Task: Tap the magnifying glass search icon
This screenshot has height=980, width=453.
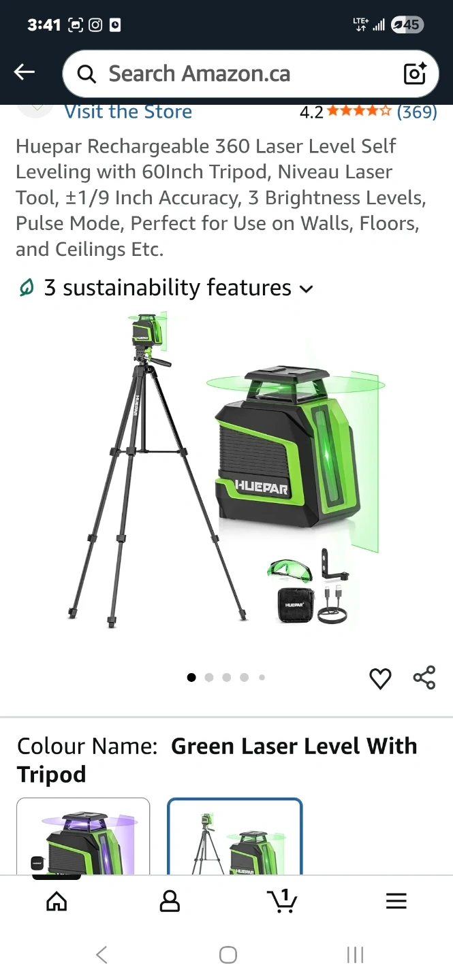Action: (87, 73)
